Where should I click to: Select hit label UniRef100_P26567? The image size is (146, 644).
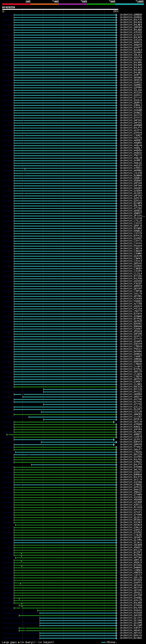131,329
